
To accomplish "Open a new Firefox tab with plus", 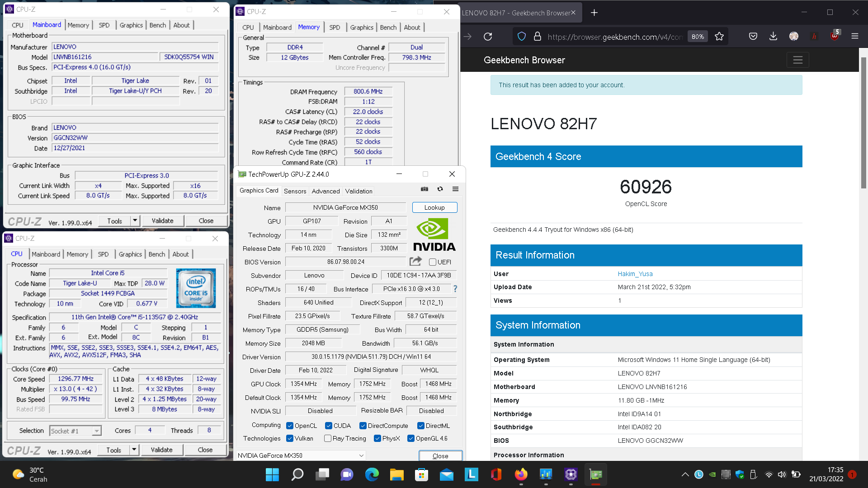I will coord(594,13).
